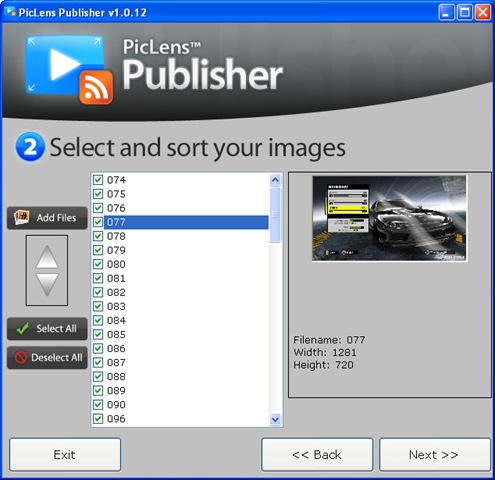
Task: Uncheck the checkbox for image 089
Action: 98,391
